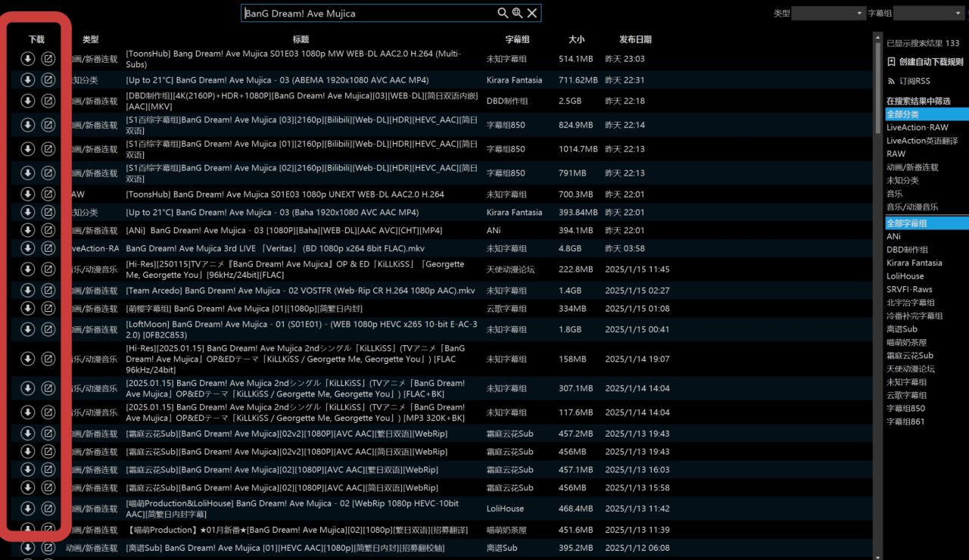This screenshot has width=969, height=560.
Task: Download 喵萌Production&LoliHouse 468.4MB release
Action: [x=28, y=509]
